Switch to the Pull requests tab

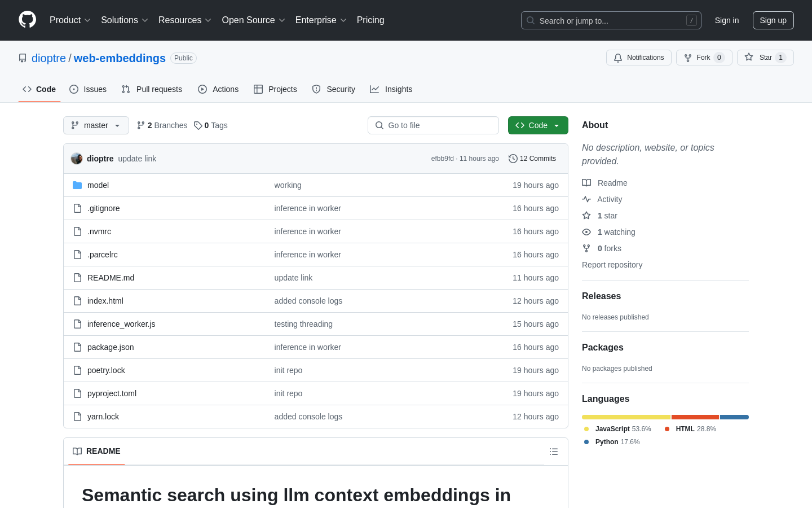click(x=152, y=89)
